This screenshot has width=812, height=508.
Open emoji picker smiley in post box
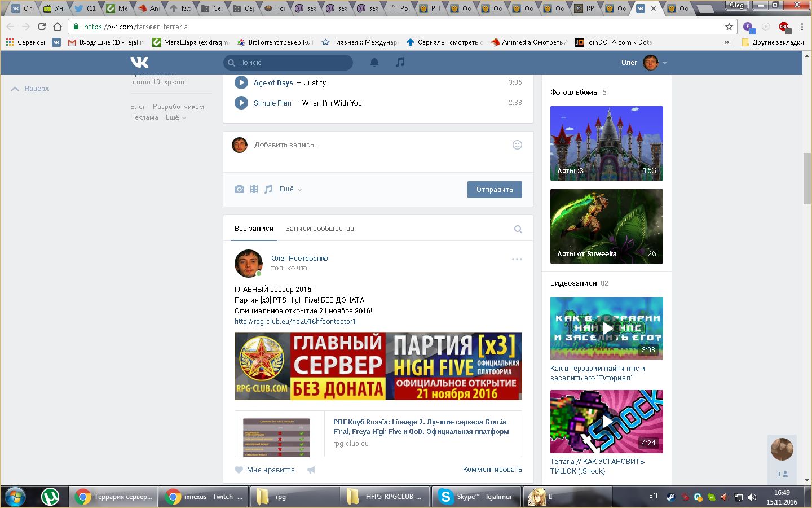coord(517,145)
